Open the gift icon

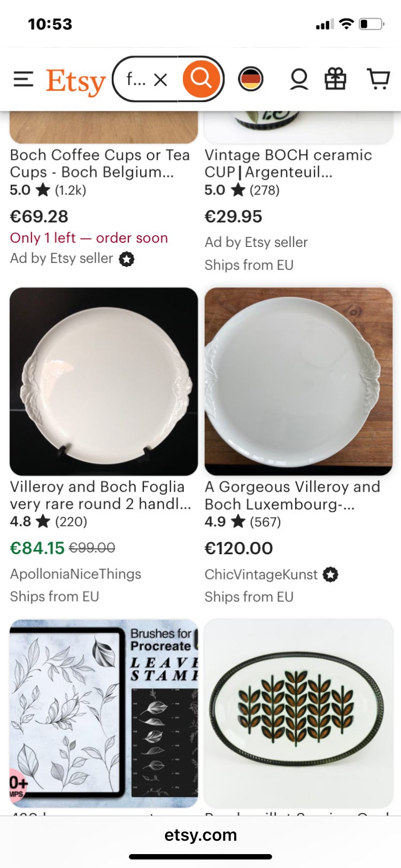(336, 80)
